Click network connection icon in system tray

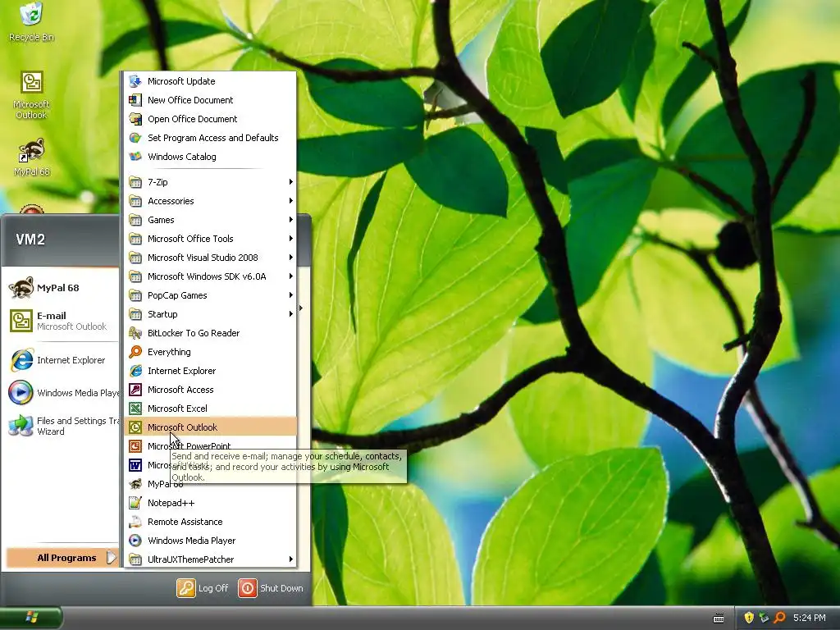click(764, 618)
